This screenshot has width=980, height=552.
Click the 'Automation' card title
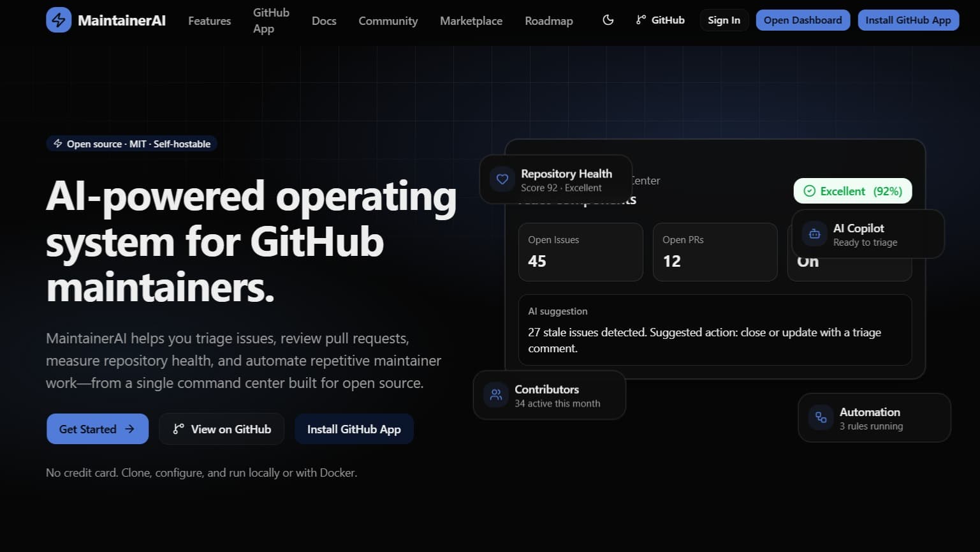pos(870,412)
